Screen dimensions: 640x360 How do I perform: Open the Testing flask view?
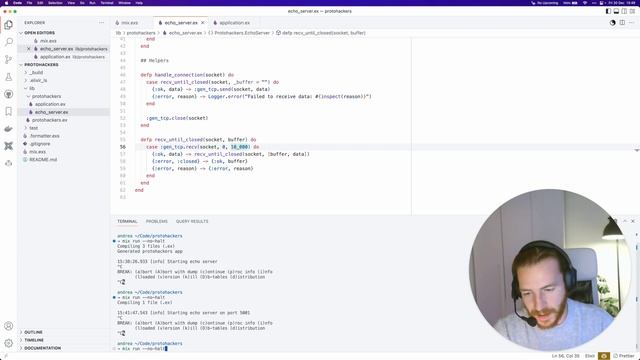(x=8, y=77)
